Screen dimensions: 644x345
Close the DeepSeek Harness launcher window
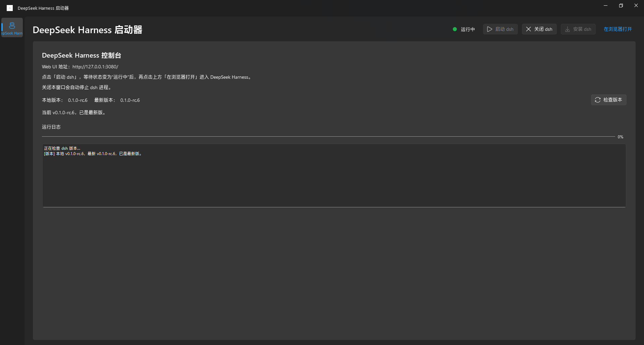pos(636,5)
